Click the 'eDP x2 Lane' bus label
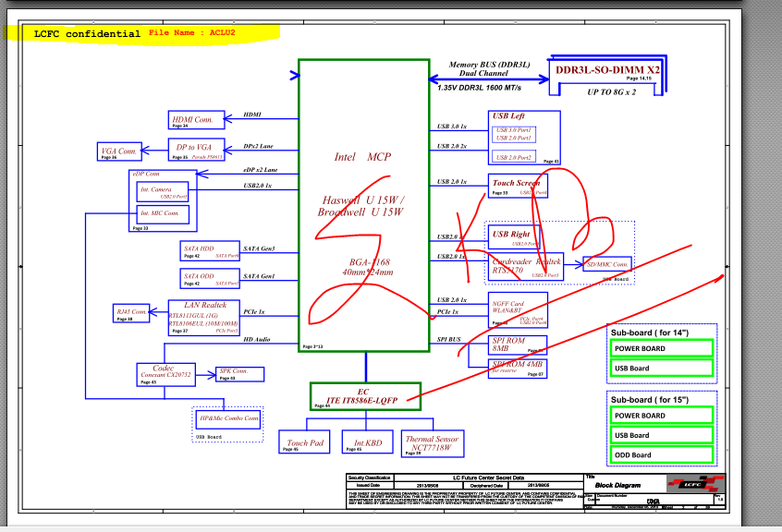The width and height of the screenshot is (782, 532). 261,170
